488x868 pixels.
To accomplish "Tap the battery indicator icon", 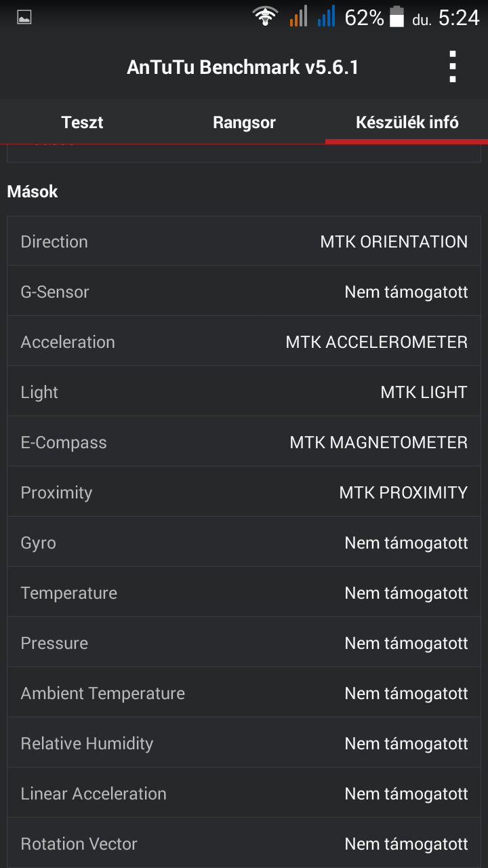I will coord(396,17).
